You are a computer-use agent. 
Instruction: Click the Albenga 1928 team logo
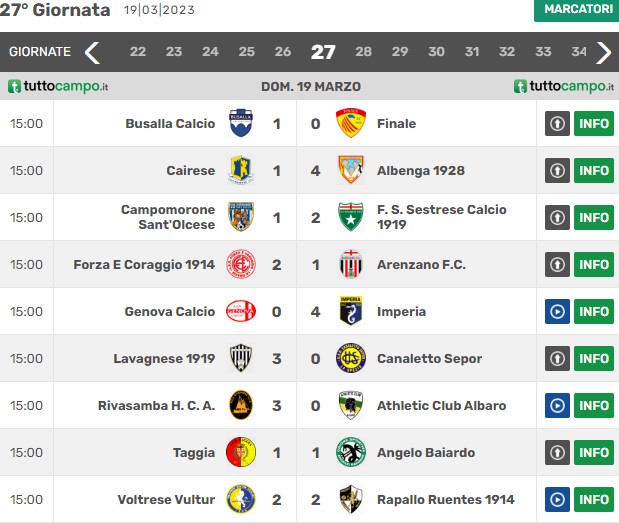(350, 170)
